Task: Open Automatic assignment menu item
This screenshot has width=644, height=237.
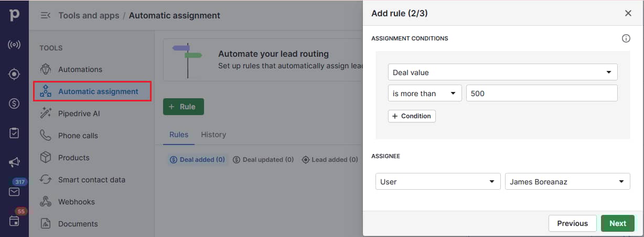Action: (x=93, y=91)
